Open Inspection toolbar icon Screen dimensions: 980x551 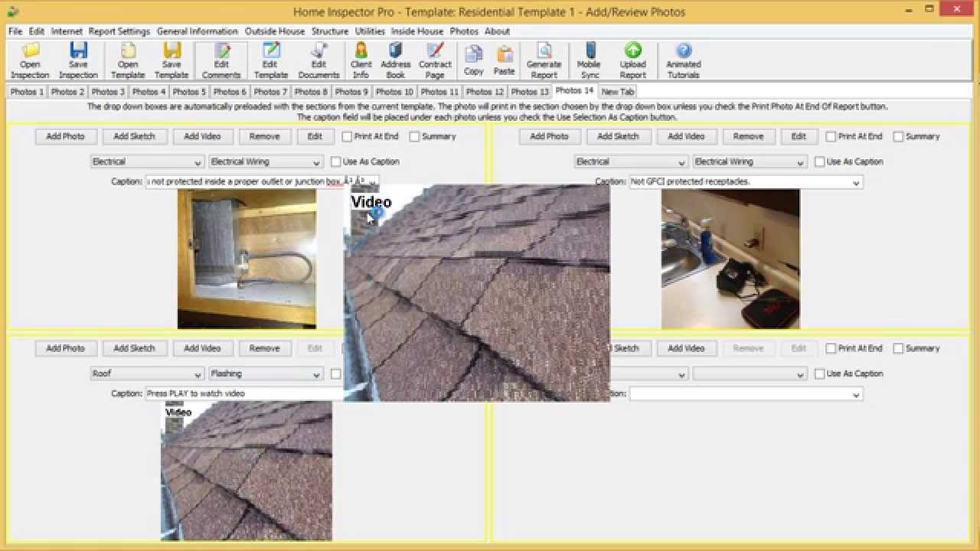30,60
